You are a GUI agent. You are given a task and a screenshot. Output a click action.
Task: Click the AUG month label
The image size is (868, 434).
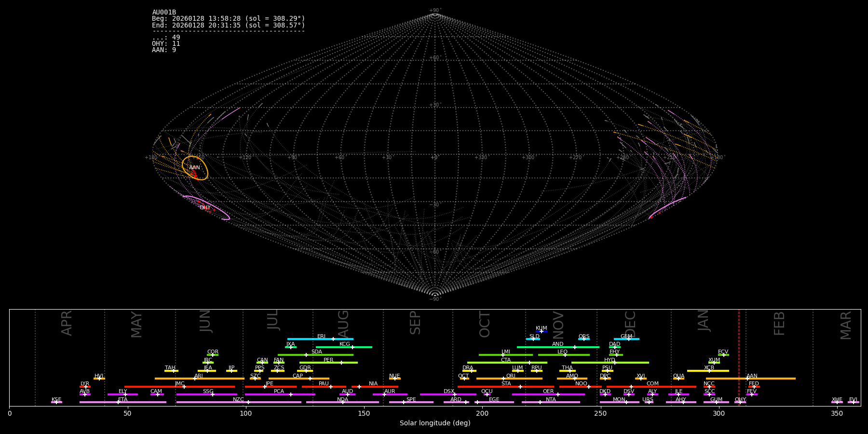click(343, 323)
